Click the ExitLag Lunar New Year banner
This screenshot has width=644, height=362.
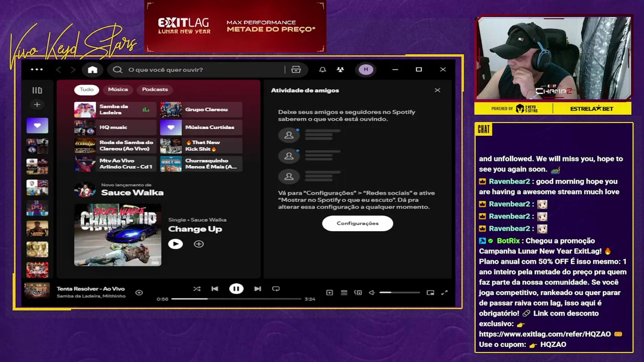pyautogui.click(x=235, y=26)
